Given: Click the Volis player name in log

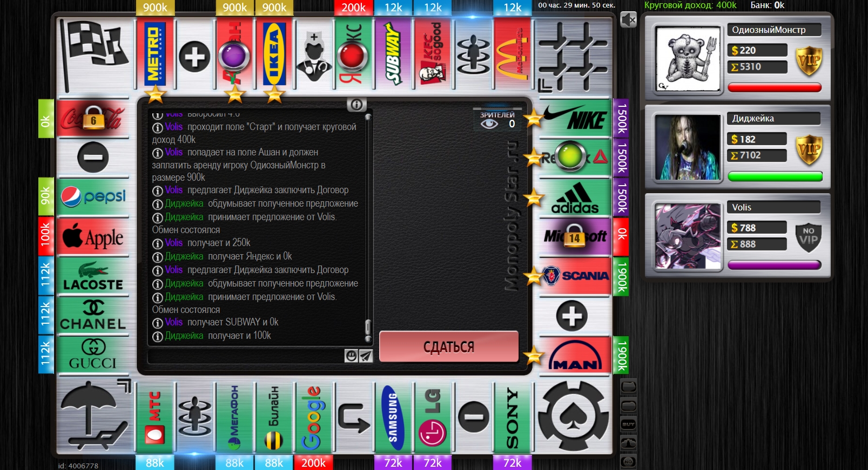Looking at the screenshot, I should coord(173,322).
